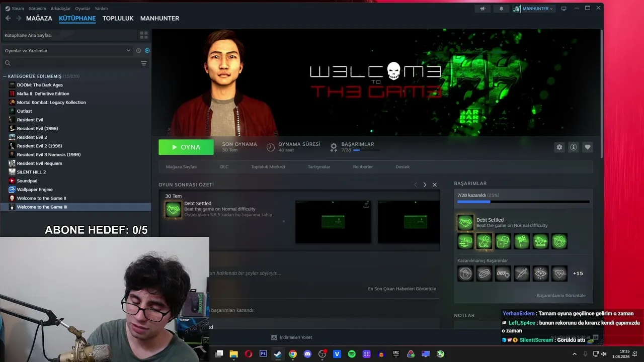
Task: Open the Rehberler link
Action: point(363,167)
